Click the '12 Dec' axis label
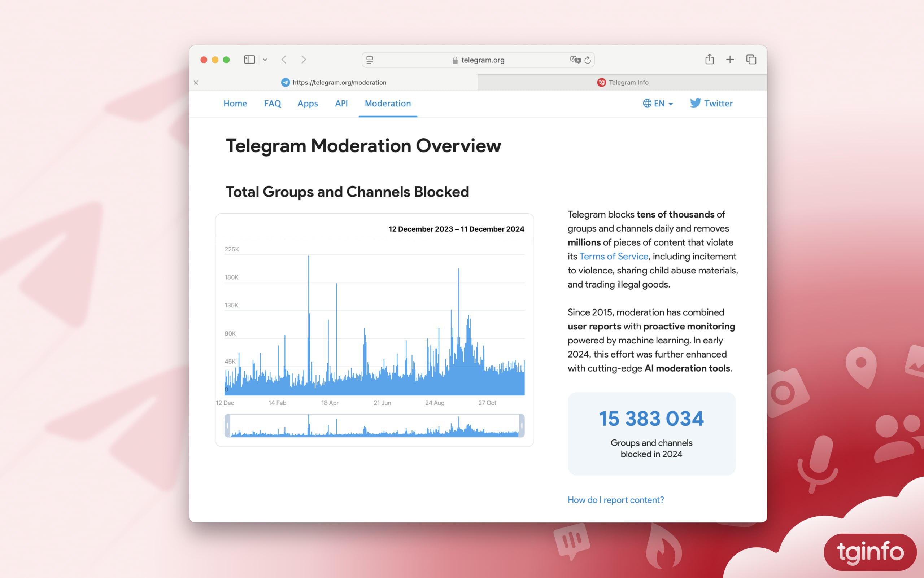The width and height of the screenshot is (924, 578). [x=225, y=403]
